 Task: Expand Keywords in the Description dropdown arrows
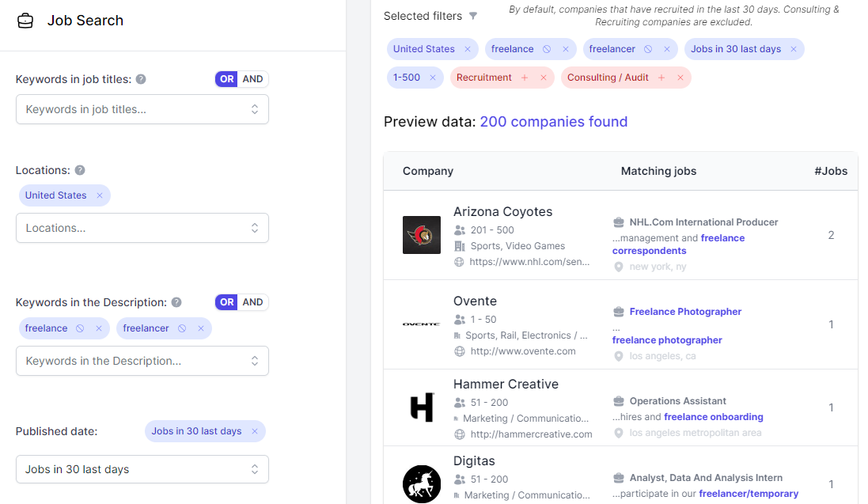point(255,361)
